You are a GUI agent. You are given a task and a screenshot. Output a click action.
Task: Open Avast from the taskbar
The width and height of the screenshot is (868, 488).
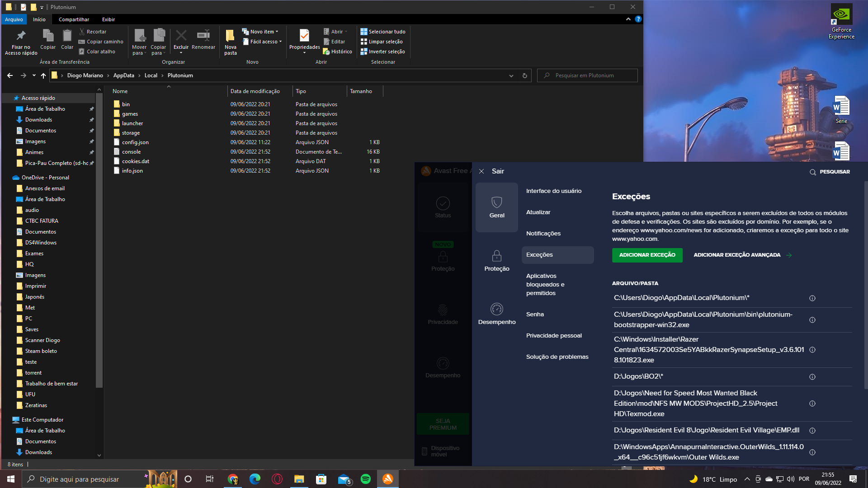[x=388, y=479]
